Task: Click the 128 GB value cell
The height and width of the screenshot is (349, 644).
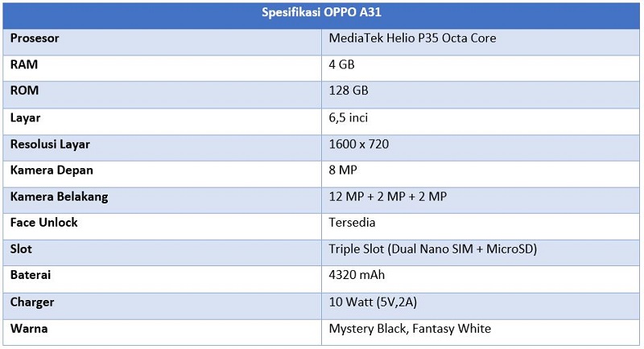Action: pos(349,91)
